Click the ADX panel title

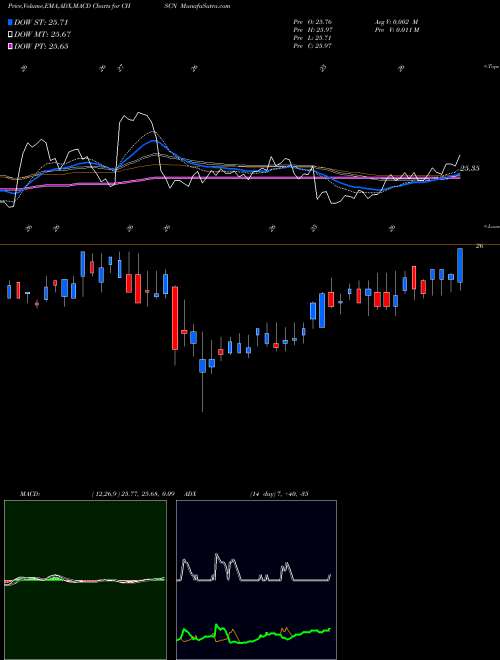pos(190,493)
